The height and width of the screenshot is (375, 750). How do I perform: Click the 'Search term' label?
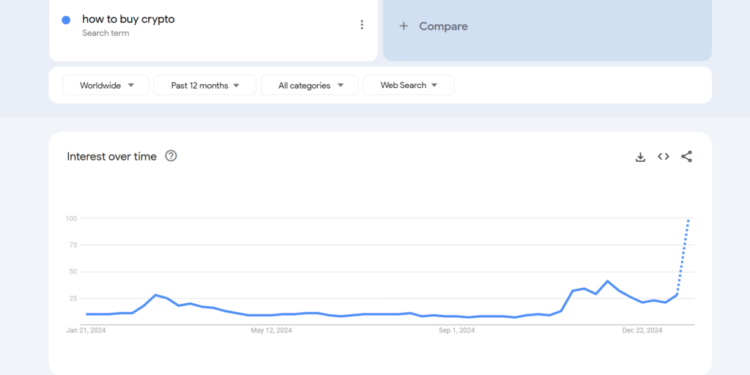[105, 33]
